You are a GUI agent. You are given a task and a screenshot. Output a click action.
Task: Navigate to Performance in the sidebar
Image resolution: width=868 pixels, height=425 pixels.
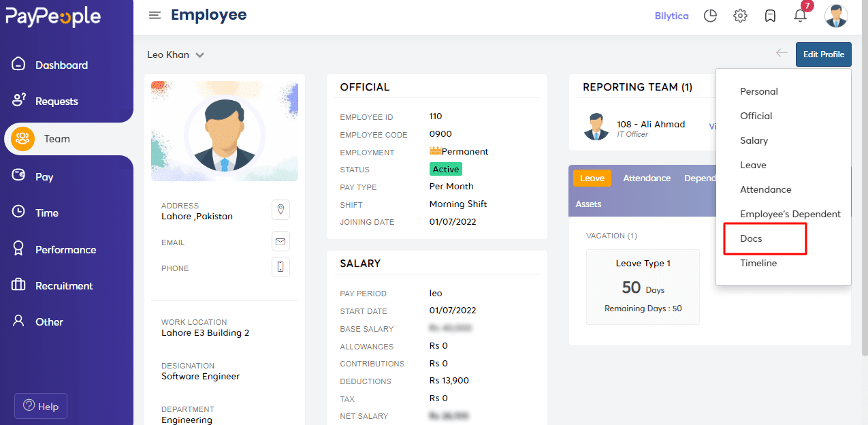[x=66, y=249]
